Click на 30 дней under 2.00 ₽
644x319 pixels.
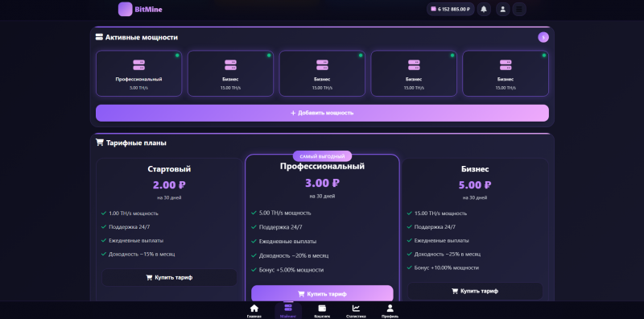[x=169, y=197]
